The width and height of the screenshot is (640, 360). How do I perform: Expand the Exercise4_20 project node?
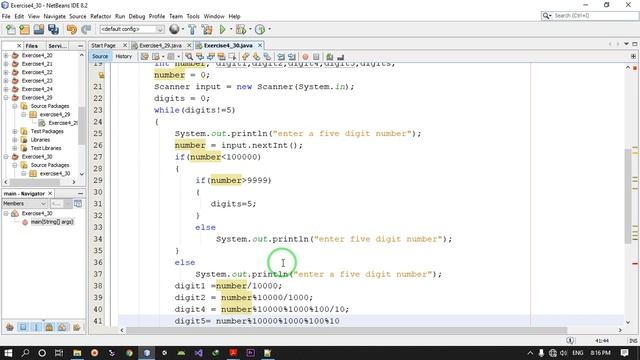(x=6, y=55)
